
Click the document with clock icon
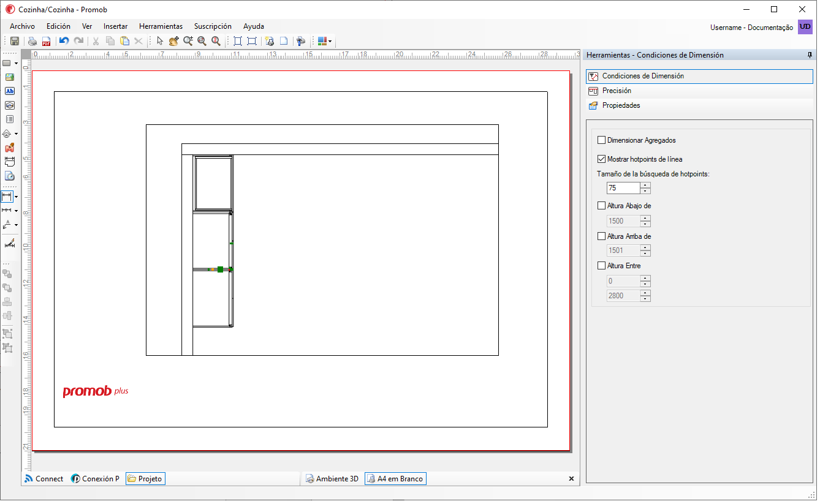pyautogui.click(x=9, y=176)
